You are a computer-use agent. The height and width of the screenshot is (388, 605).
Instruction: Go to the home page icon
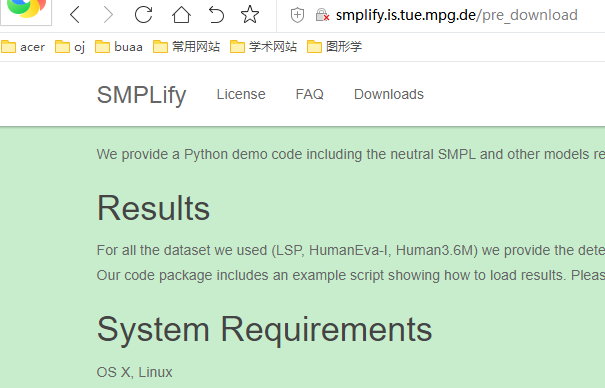pyautogui.click(x=181, y=15)
